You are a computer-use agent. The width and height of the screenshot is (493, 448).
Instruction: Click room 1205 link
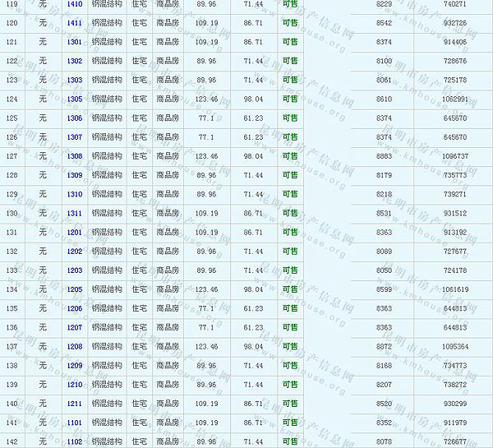pyautogui.click(x=75, y=289)
